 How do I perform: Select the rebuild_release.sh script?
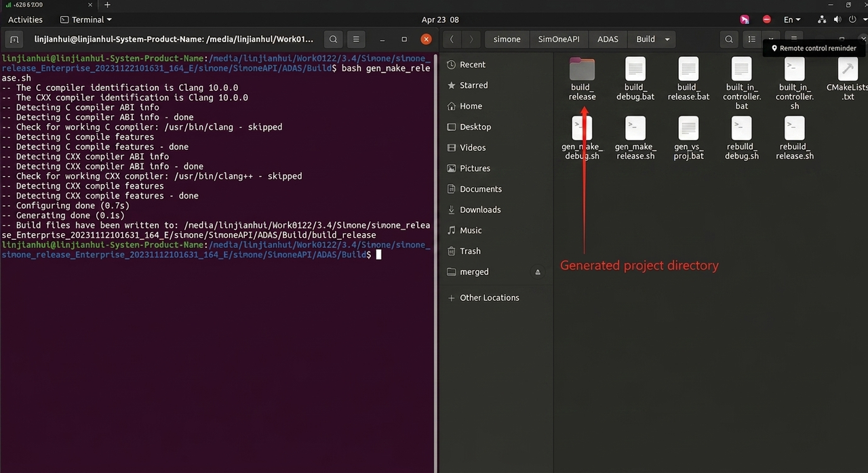tap(794, 138)
